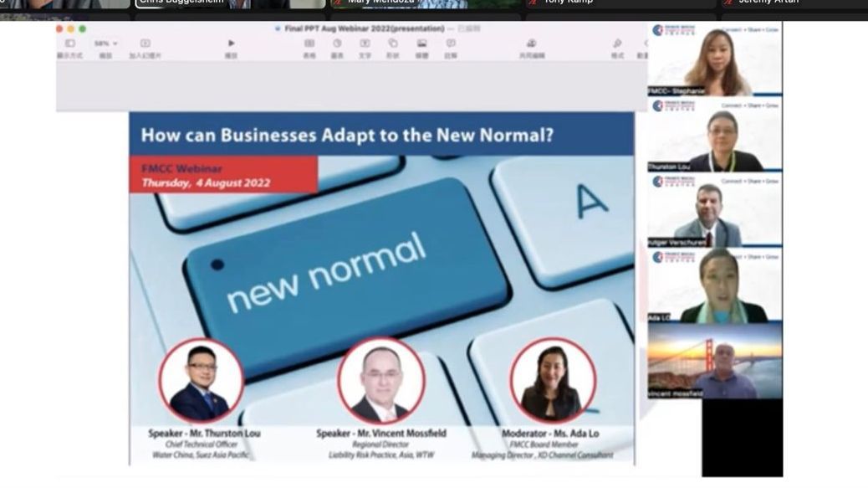Expand the 58% zoom level dropdown
The height and width of the screenshot is (488, 868).
tap(105, 44)
